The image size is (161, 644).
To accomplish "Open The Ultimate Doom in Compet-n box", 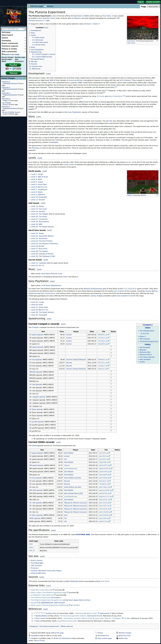I will click(x=147, y=331).
